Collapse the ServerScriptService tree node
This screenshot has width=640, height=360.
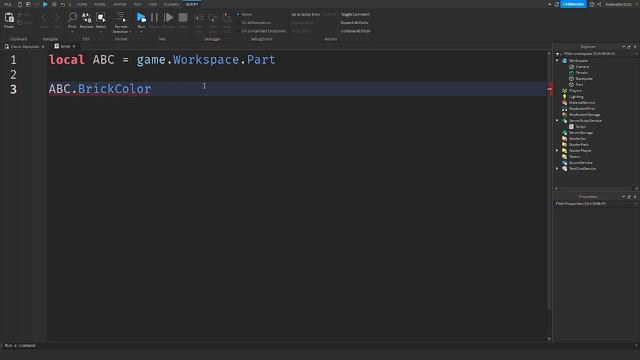557,120
